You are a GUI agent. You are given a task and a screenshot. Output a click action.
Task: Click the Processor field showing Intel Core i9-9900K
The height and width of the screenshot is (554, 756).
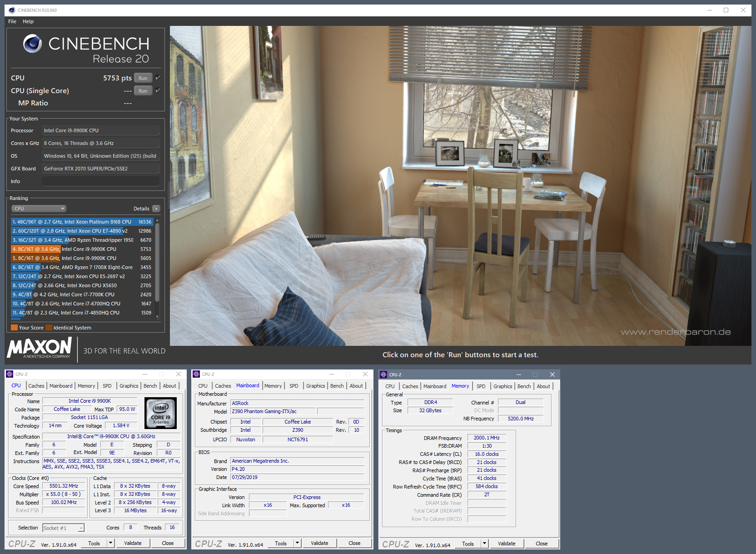tap(101, 130)
